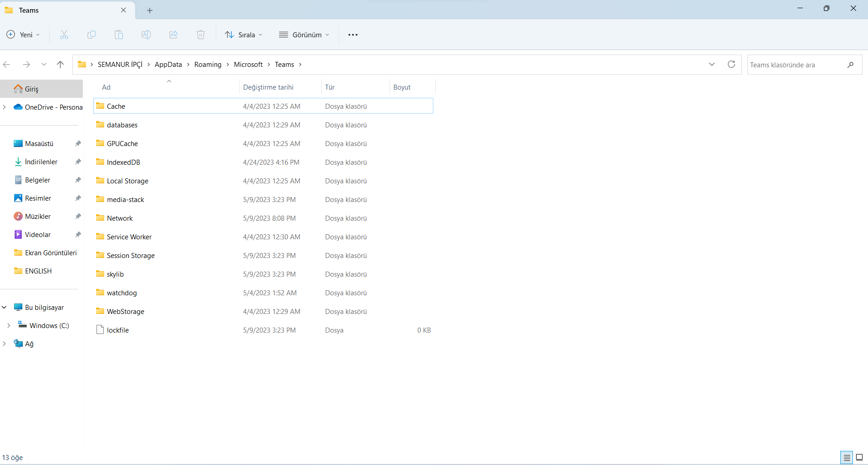This screenshot has width=868, height=465.
Task: Click the search magnifier icon
Action: click(x=850, y=65)
